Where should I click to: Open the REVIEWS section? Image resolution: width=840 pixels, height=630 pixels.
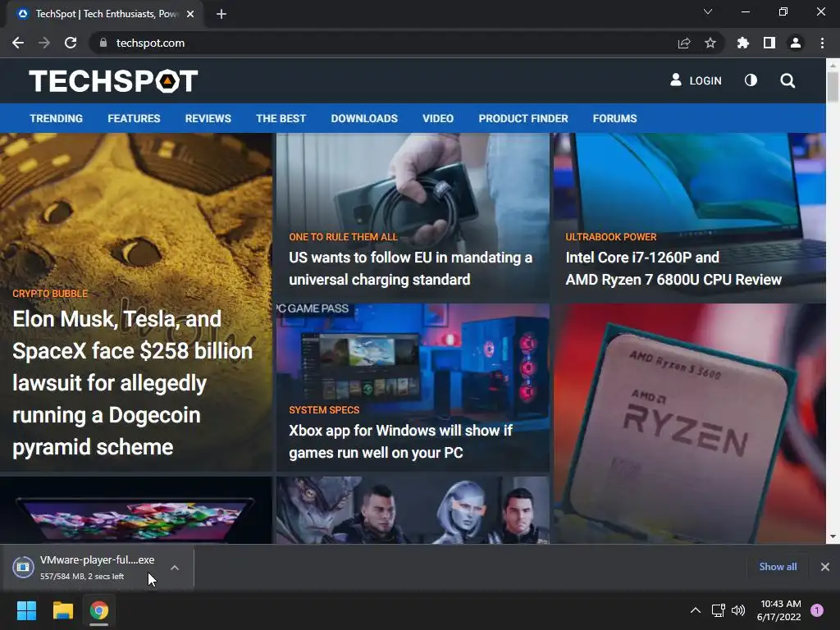coord(208,118)
